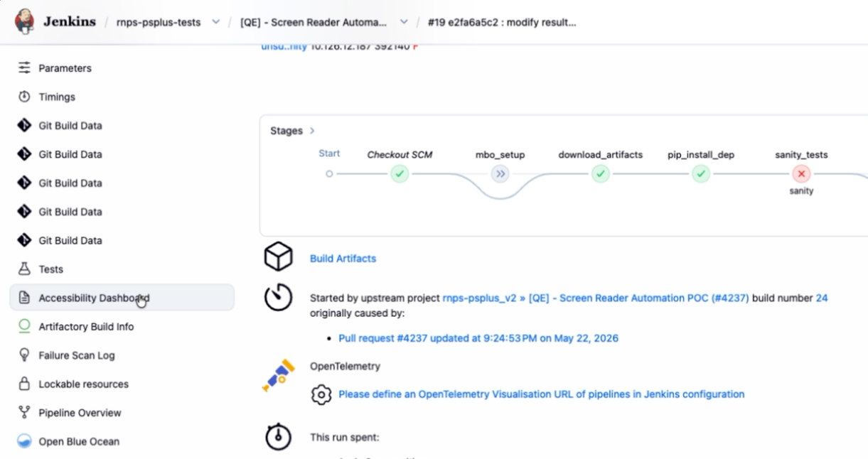Click the Parameters sliders icon
The height and width of the screenshot is (459, 868).
tap(24, 67)
